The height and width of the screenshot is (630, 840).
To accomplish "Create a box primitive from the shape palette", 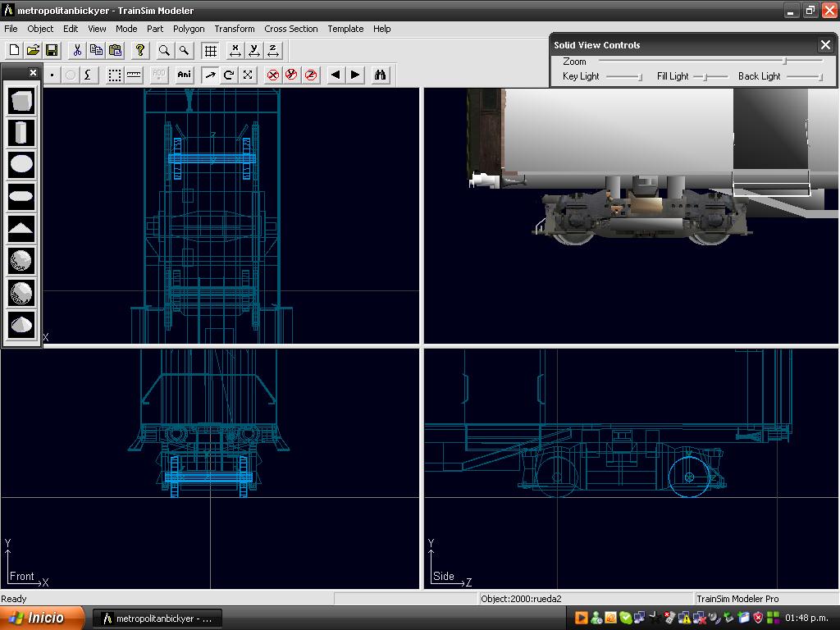I will pyautogui.click(x=21, y=101).
